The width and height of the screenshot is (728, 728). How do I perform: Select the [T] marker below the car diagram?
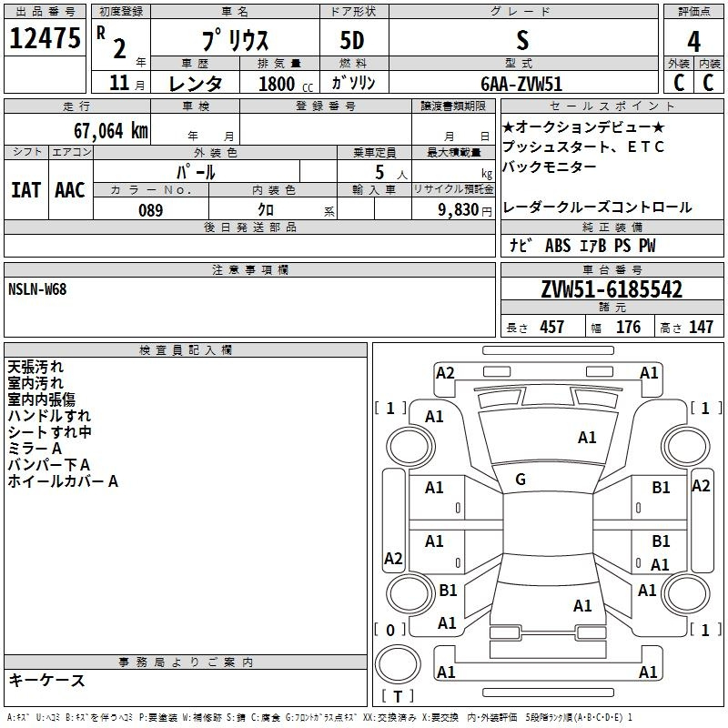[397, 698]
